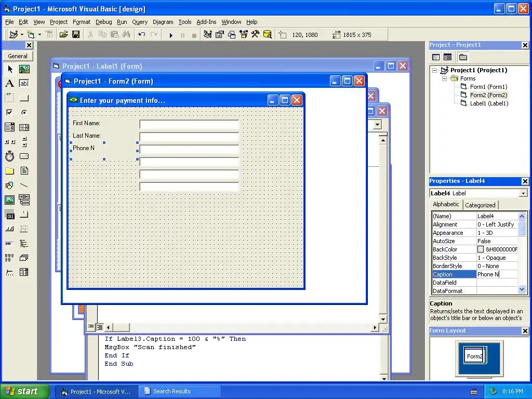The height and width of the screenshot is (399, 532).
Task: Click the General toolbox tab
Action: pos(18,56)
